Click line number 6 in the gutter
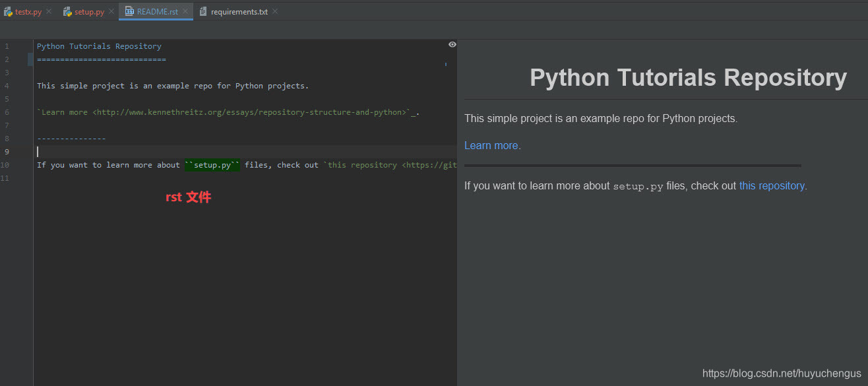 (6, 112)
